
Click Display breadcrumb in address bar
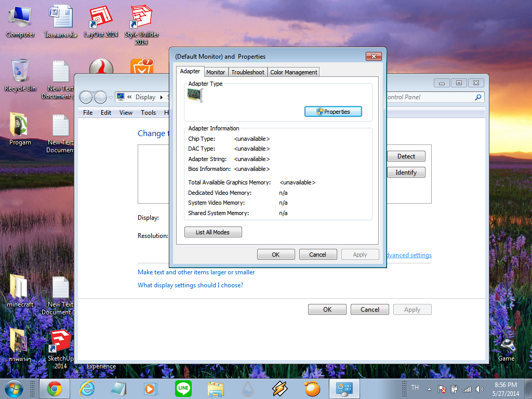[145, 97]
